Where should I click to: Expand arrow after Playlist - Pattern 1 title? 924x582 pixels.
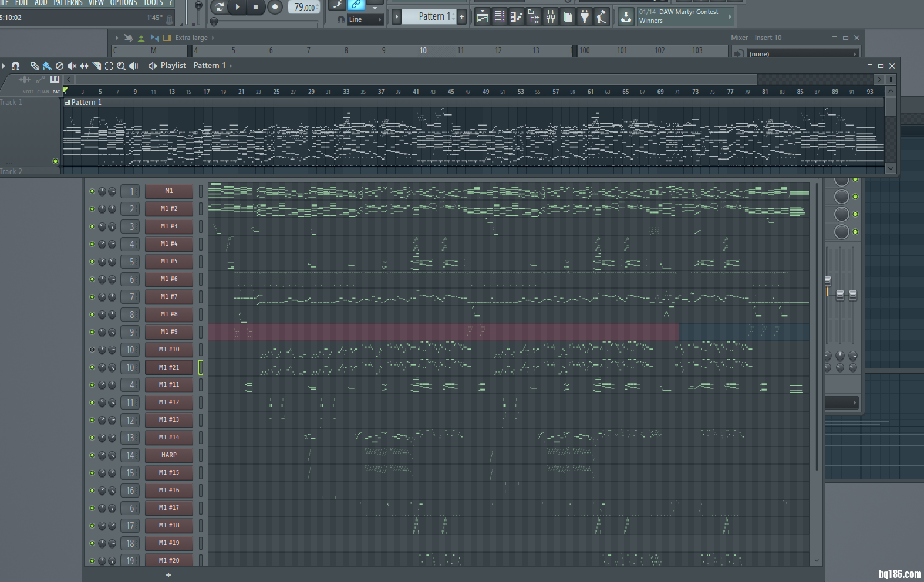[231, 66]
